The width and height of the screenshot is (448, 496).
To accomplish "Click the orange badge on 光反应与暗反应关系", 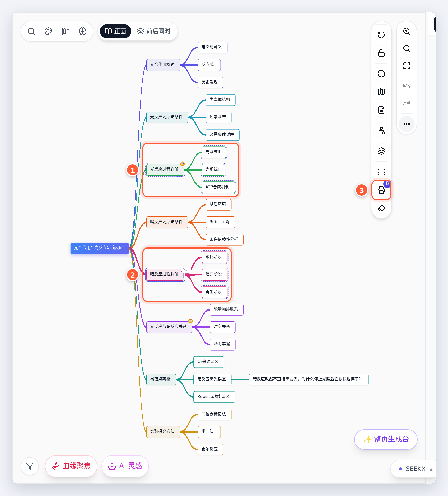I will coord(191,321).
